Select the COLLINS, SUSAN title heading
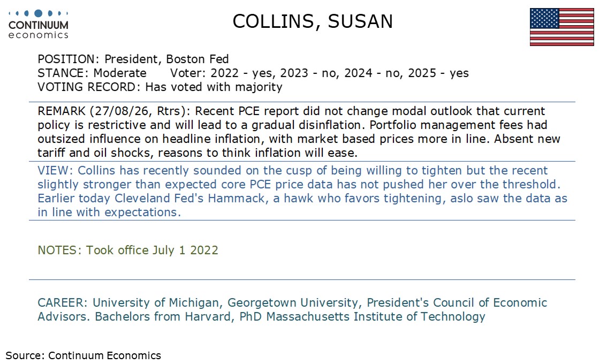The width and height of the screenshot is (607, 364). pyautogui.click(x=313, y=21)
